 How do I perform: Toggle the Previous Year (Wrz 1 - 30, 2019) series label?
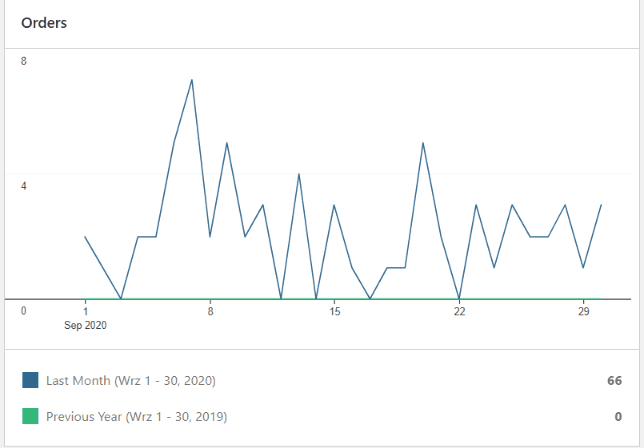[136, 416]
